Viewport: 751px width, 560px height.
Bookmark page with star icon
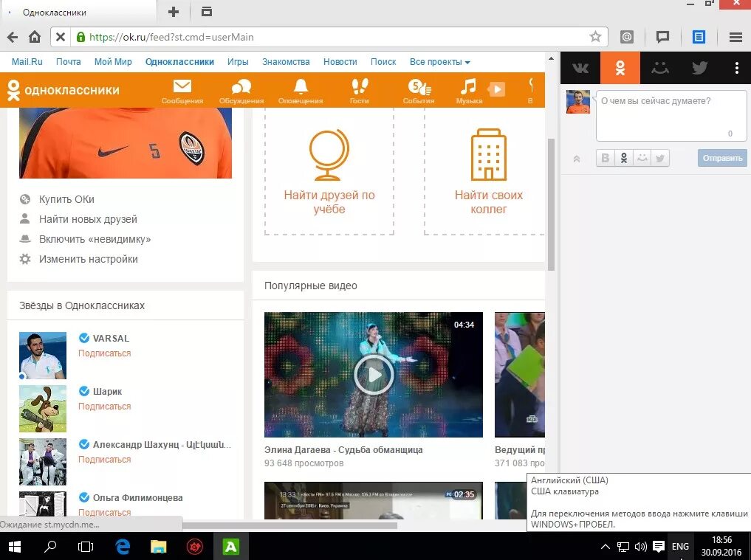[595, 36]
